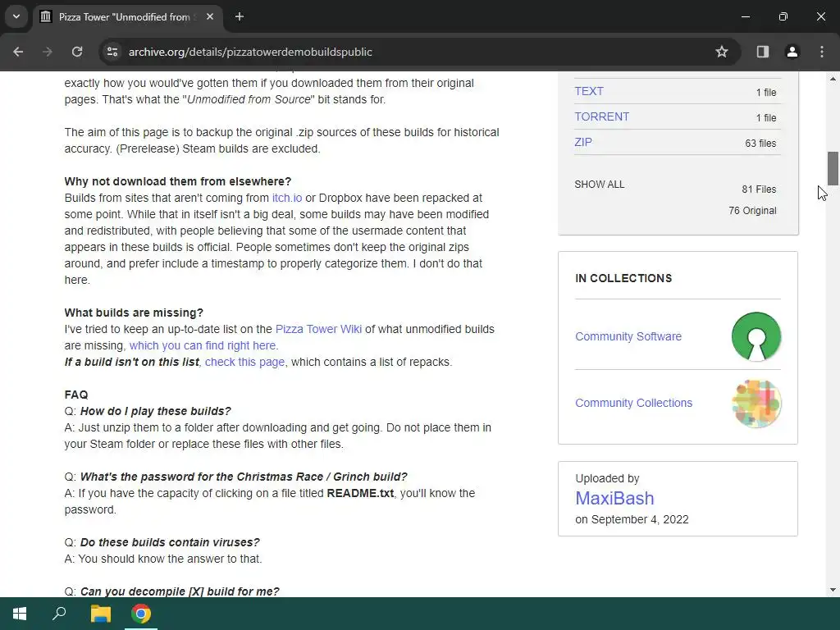Click 'on September 4, 2022' upload date
This screenshot has height=630, width=840.
(x=632, y=519)
